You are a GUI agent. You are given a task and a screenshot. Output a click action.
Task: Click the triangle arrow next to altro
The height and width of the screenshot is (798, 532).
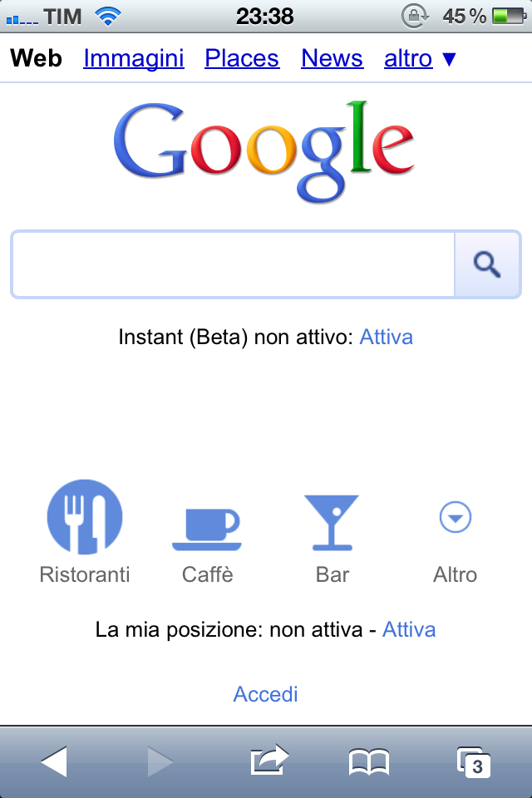[449, 59]
